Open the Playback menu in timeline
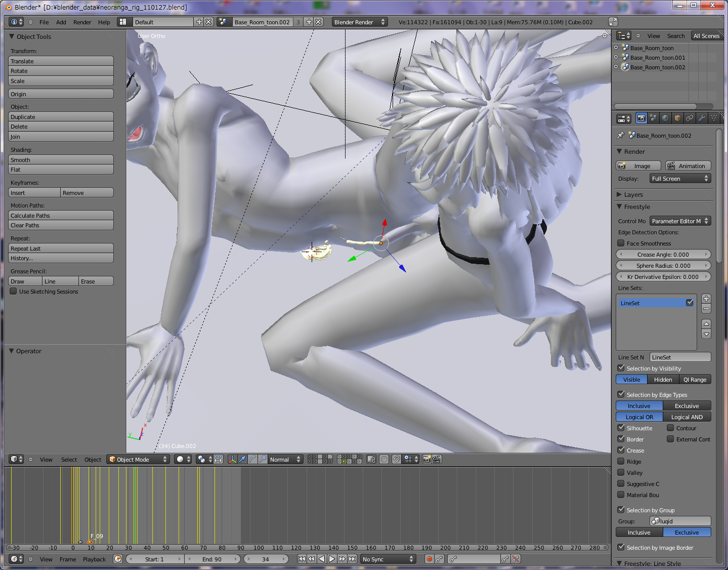 (94, 559)
